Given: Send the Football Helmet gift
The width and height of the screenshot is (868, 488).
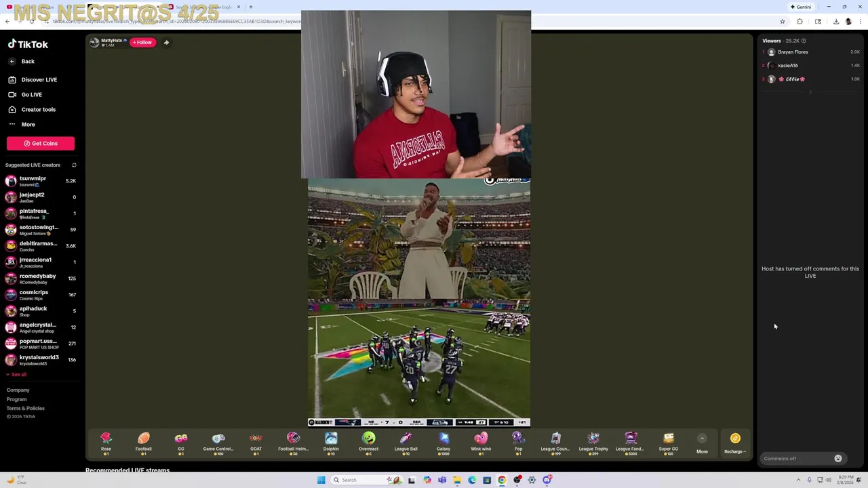Looking at the screenshot, I should 293,443.
